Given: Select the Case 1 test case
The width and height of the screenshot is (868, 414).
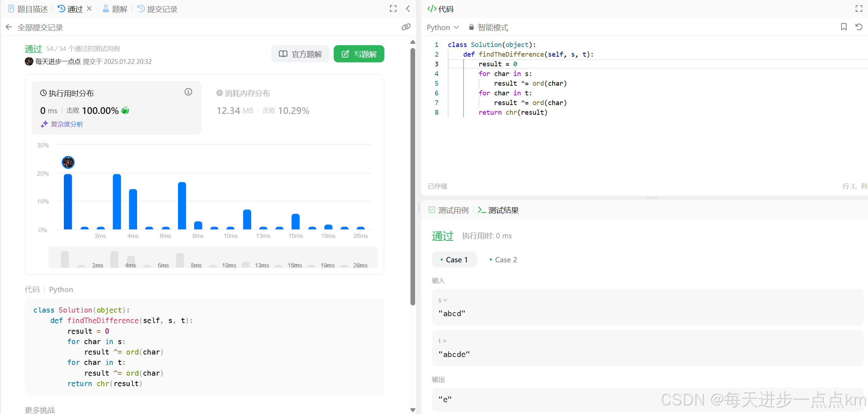Looking at the screenshot, I should point(454,260).
